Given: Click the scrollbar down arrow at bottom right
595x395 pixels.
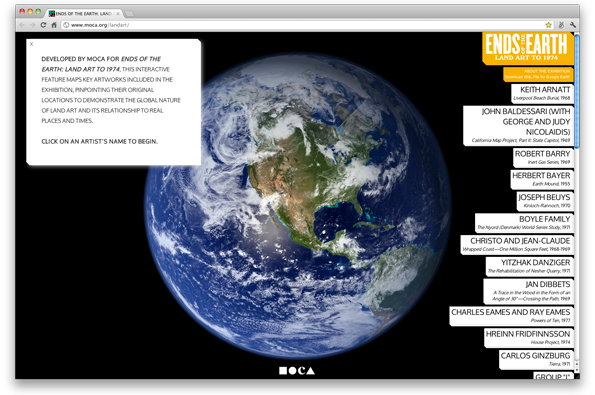Looking at the screenshot, I should [577, 369].
